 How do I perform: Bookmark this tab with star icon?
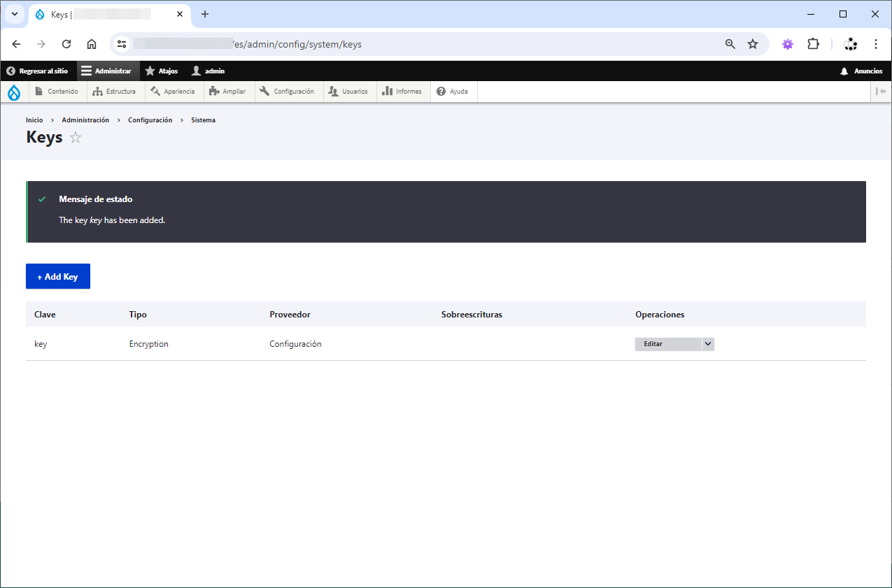(753, 44)
